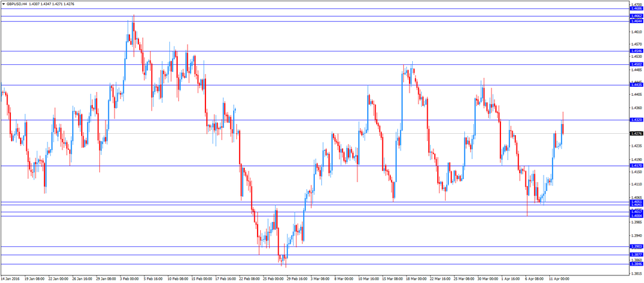The width and height of the screenshot is (644, 283).
Task: Select the 1.3846 horizontal line price label
Action: tap(637, 264)
